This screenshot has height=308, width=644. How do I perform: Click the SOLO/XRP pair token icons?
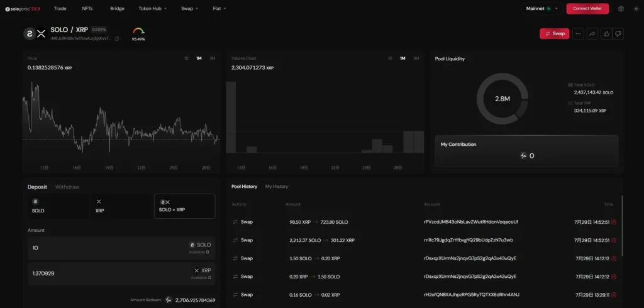pos(35,34)
